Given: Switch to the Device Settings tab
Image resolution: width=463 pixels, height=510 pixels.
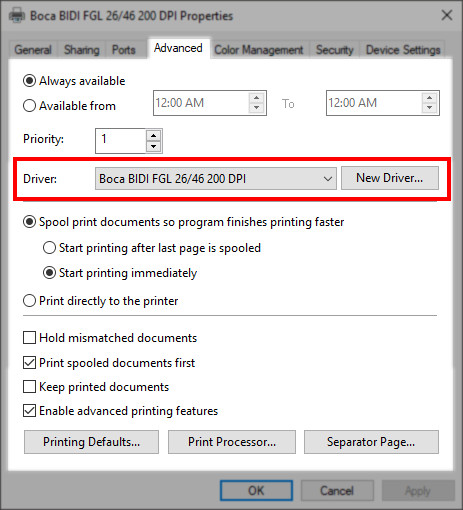Looking at the screenshot, I should (403, 50).
